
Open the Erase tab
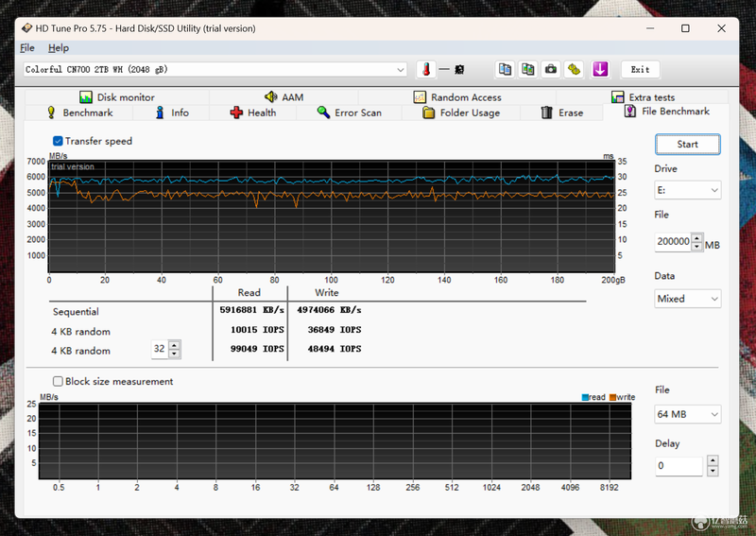click(x=561, y=112)
